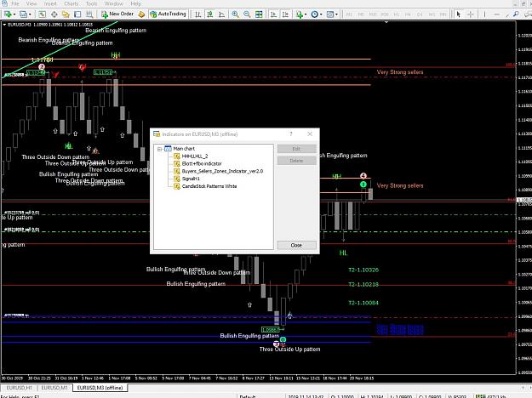The image size is (532, 398).
Task: Click the New Order button
Action: (x=117, y=14)
